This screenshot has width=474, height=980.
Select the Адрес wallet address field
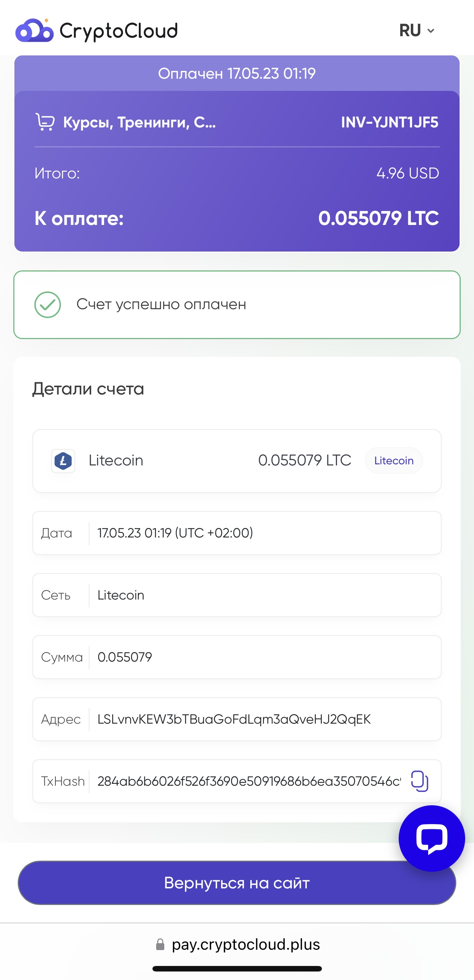pyautogui.click(x=237, y=719)
